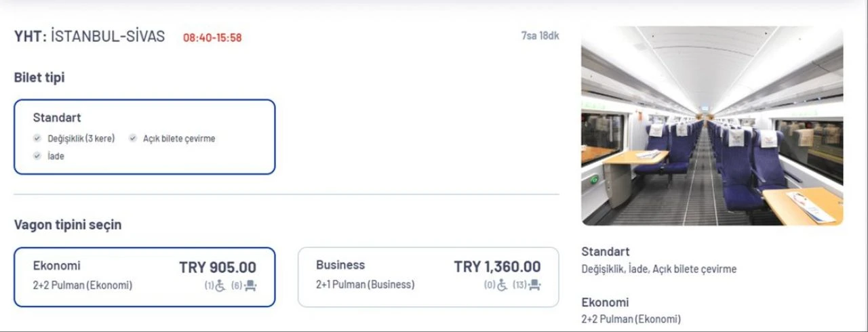868x332 pixels.
Task: Open the train interior photo
Action: (712, 126)
